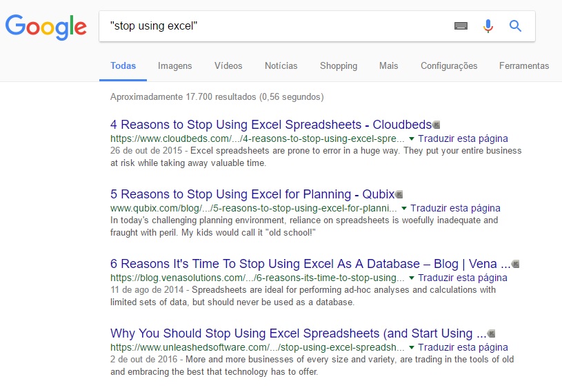Click Traduzir esta página for Qubix result
The image size is (562, 392).
(x=455, y=208)
